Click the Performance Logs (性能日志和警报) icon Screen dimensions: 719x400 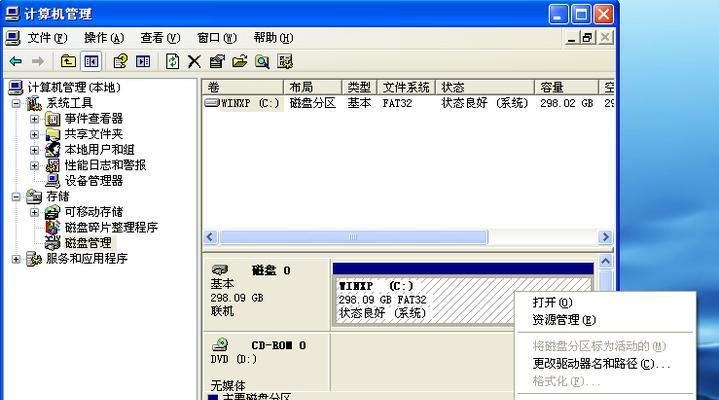pos(53,165)
